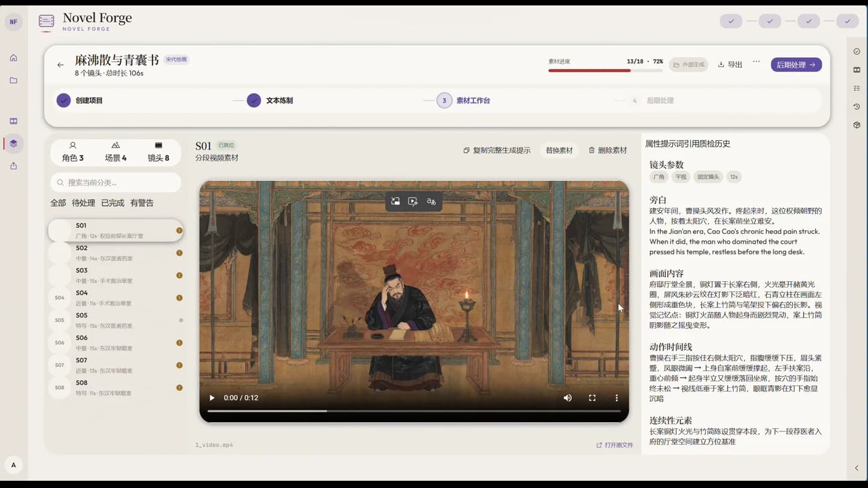This screenshot has width=868, height=488.
Task: Filter the list by 有警告
Action: click(x=142, y=203)
